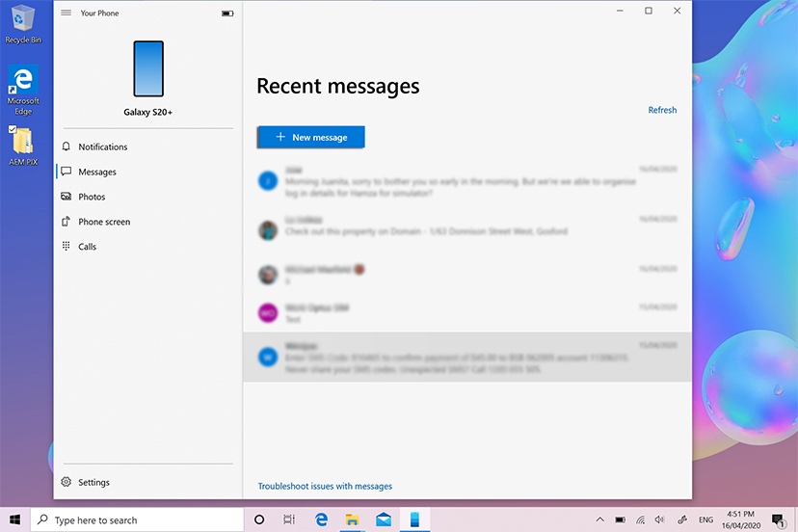Screen dimensions: 798x532
Task: Start a New message
Action: 311,137
